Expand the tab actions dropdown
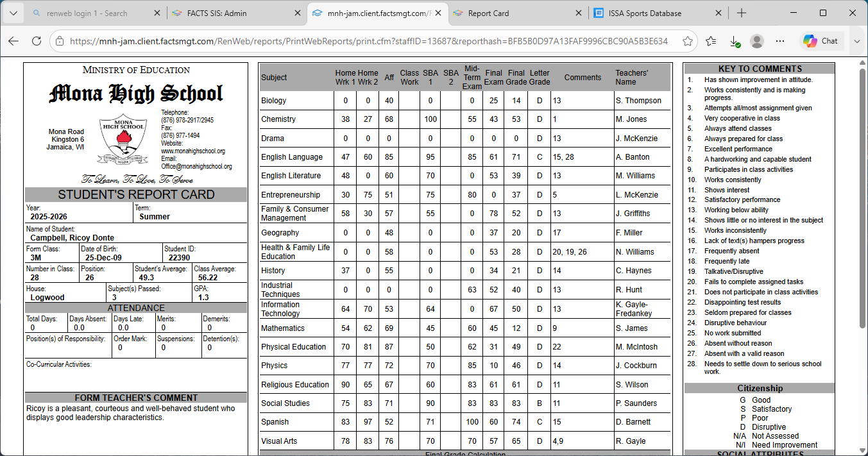The image size is (868, 456). 13,13
